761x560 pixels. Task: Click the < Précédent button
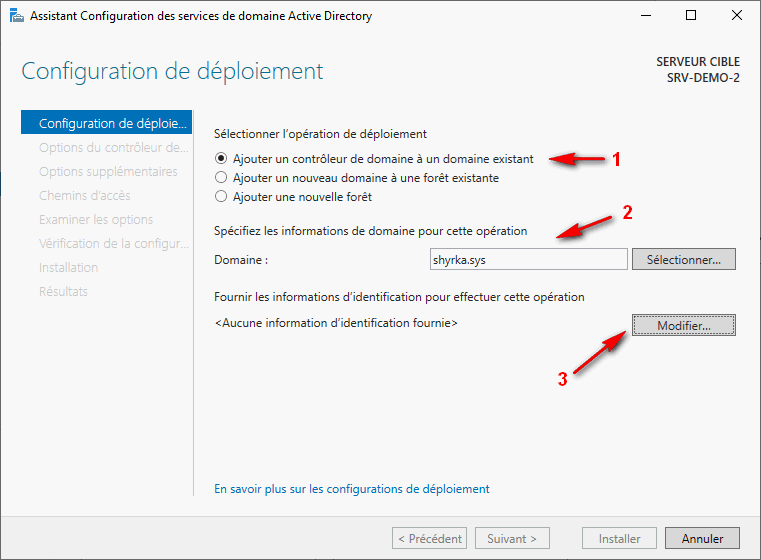coord(430,538)
